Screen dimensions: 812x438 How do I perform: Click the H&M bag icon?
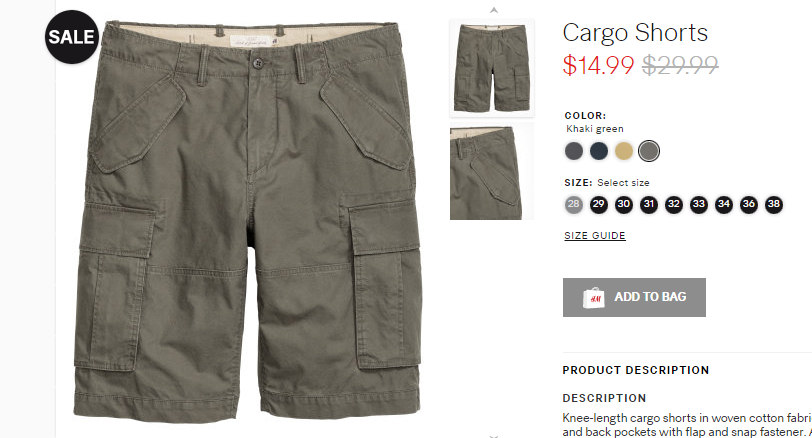click(x=593, y=298)
